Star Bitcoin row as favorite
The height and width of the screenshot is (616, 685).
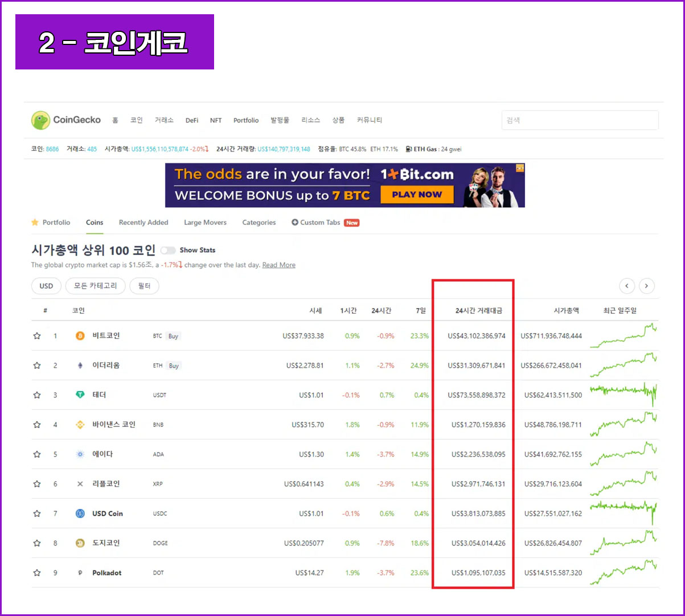(x=37, y=336)
